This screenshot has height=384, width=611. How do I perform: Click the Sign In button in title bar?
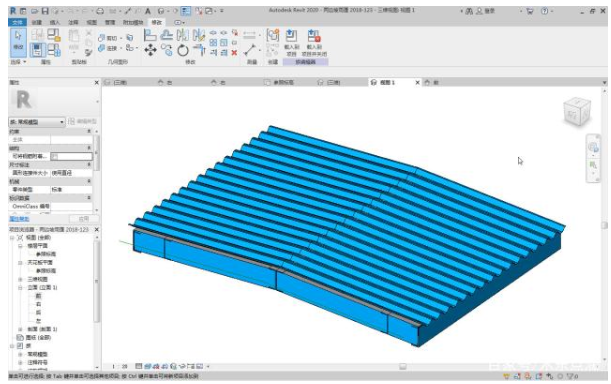(x=486, y=11)
